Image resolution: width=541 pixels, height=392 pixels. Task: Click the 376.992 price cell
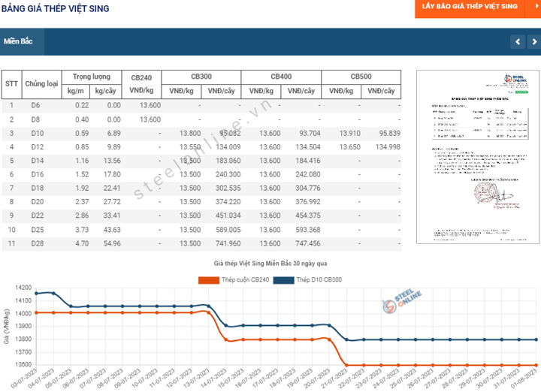(308, 202)
